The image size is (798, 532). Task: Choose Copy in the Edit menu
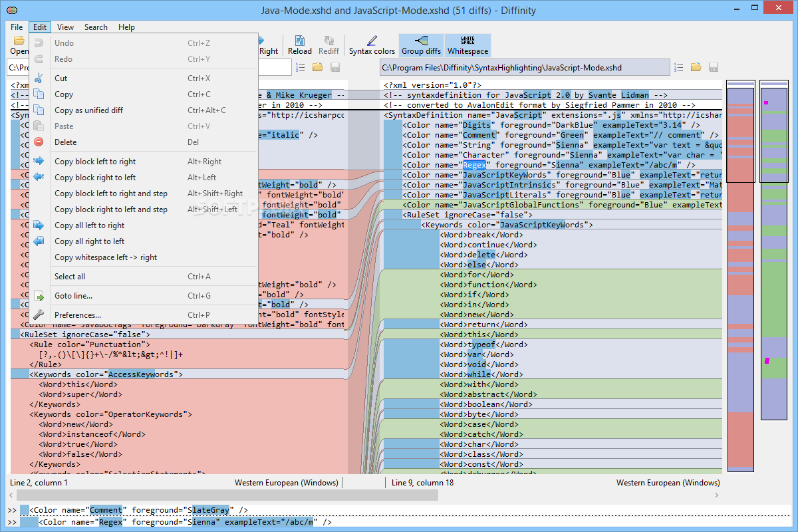click(144, 94)
